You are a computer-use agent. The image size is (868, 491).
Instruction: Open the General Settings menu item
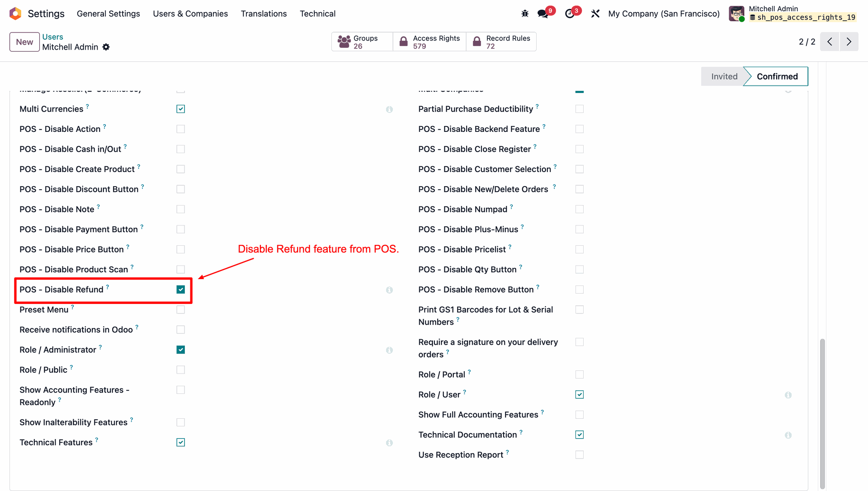click(108, 14)
